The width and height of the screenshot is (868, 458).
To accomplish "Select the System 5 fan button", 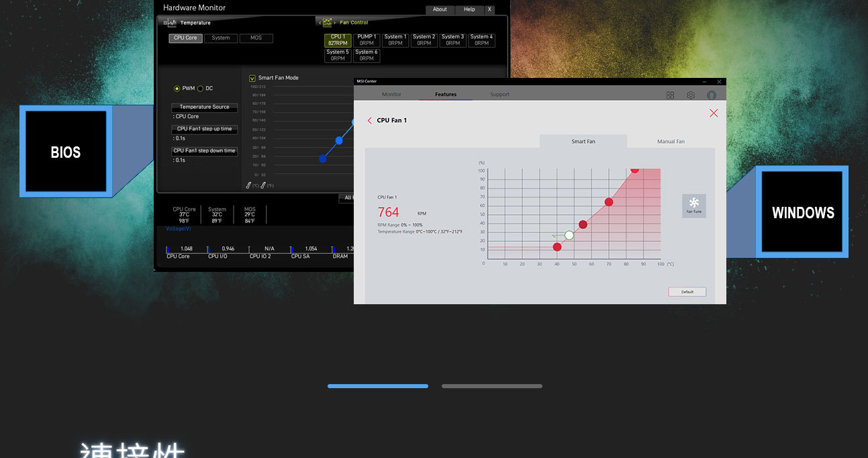I will [338, 56].
